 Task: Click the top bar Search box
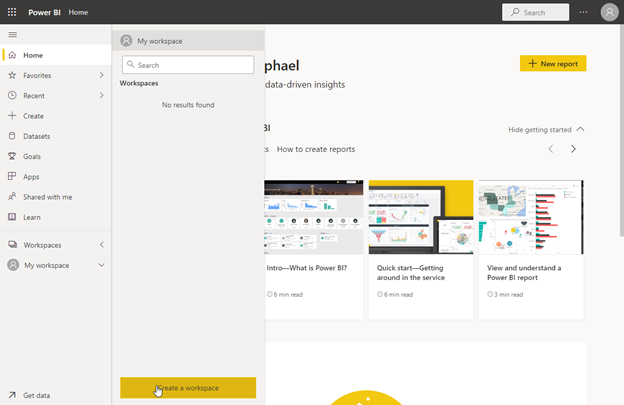click(x=535, y=12)
